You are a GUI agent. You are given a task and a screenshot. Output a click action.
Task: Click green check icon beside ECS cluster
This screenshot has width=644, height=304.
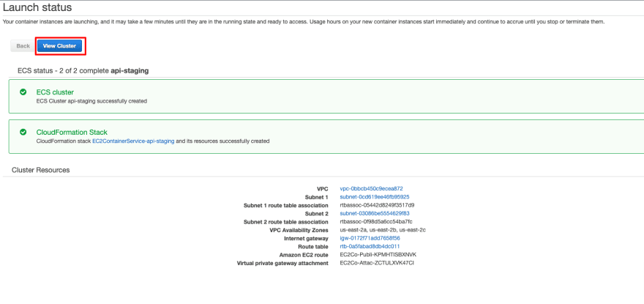23,92
